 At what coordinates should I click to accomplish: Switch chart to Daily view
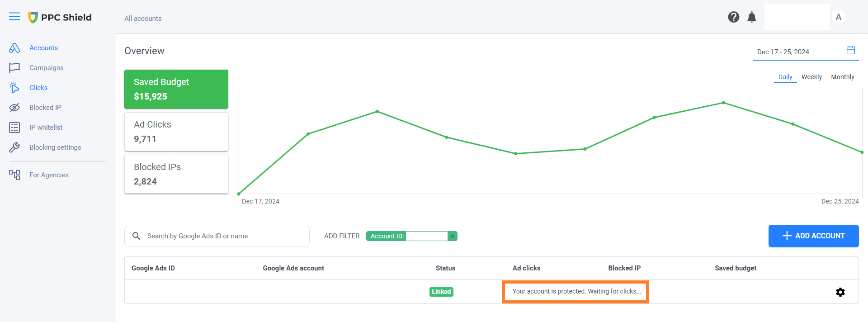pos(785,77)
